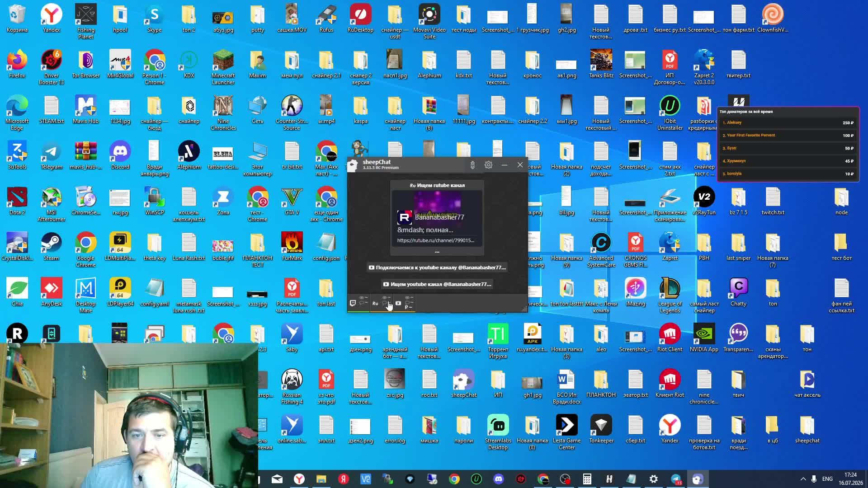Launch Microsoft Edge desktop shortcut
868x488 pixels.
pyautogui.click(x=17, y=113)
